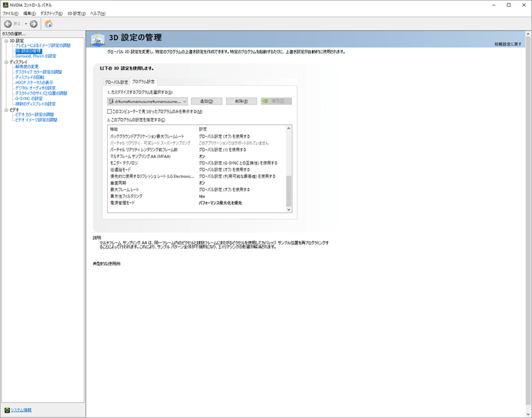Collapse the ビデオ tree node
Image resolution: width=532 pixels, height=418 pixels.
point(6,110)
